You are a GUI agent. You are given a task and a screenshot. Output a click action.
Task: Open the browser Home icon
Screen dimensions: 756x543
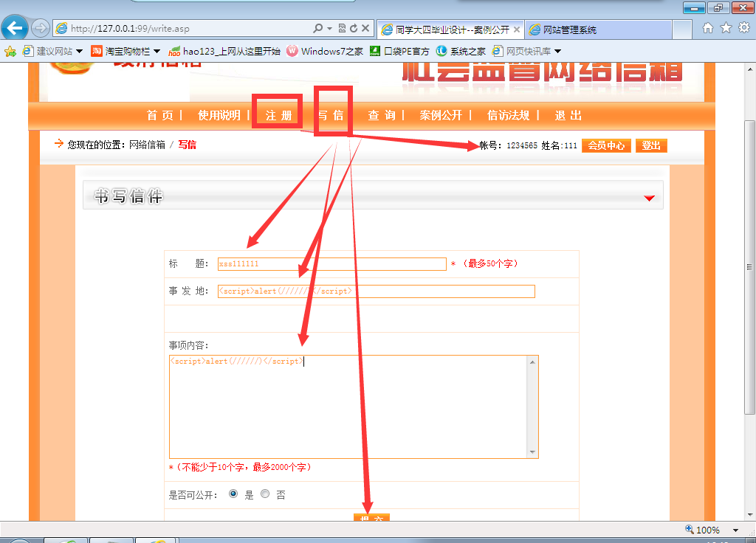708,28
